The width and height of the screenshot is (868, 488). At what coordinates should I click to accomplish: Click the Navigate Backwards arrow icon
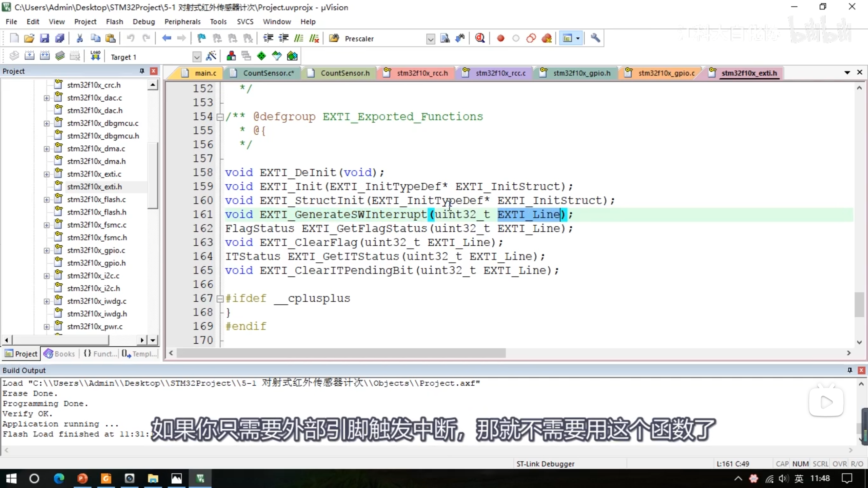click(166, 38)
